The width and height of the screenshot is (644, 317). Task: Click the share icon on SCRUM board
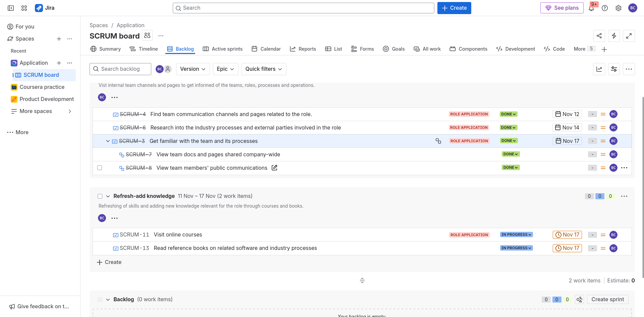pos(599,36)
